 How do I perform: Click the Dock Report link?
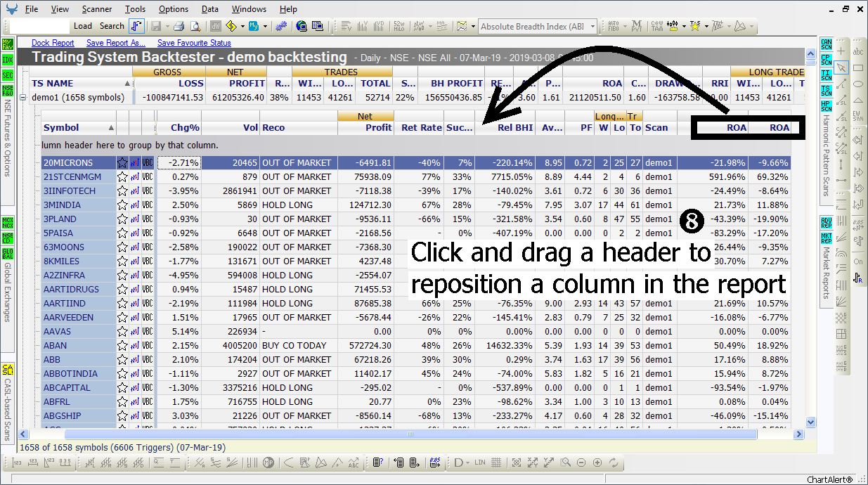53,43
